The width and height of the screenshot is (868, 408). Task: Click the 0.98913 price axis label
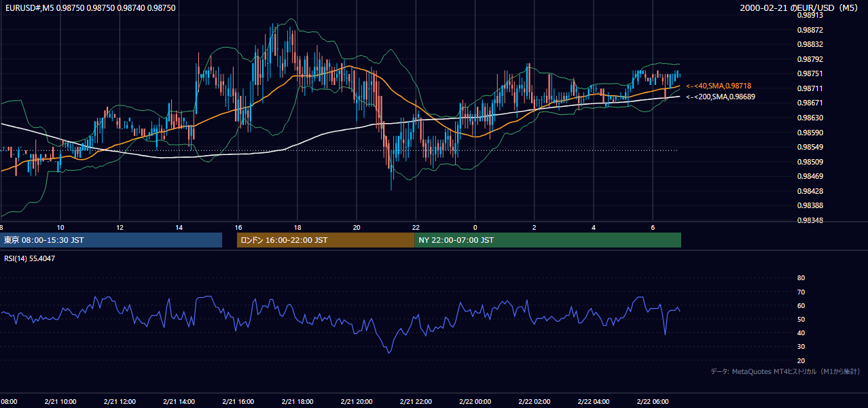pos(810,15)
